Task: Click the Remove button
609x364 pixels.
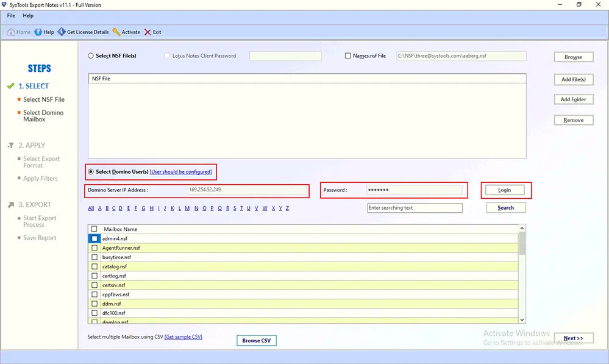Action: (573, 120)
